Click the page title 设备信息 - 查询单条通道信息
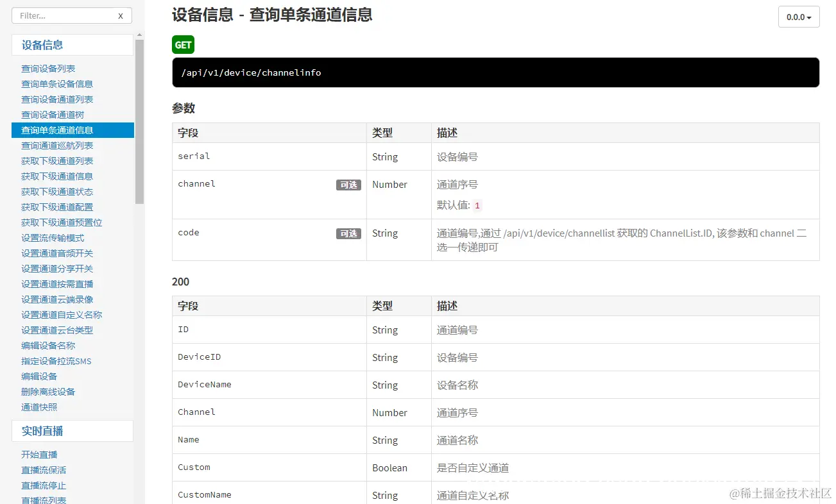The image size is (836, 504). pyautogui.click(x=272, y=15)
